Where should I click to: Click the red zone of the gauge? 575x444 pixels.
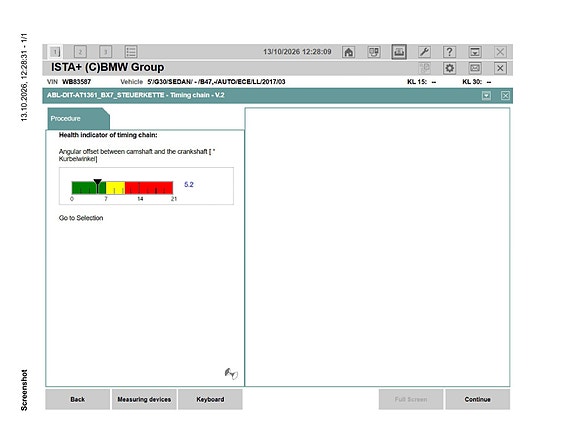(149, 188)
